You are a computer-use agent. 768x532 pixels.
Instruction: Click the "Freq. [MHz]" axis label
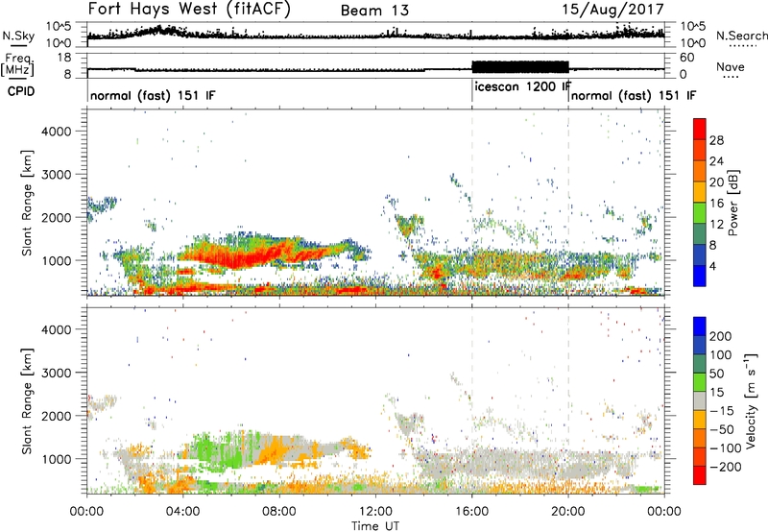[19, 65]
